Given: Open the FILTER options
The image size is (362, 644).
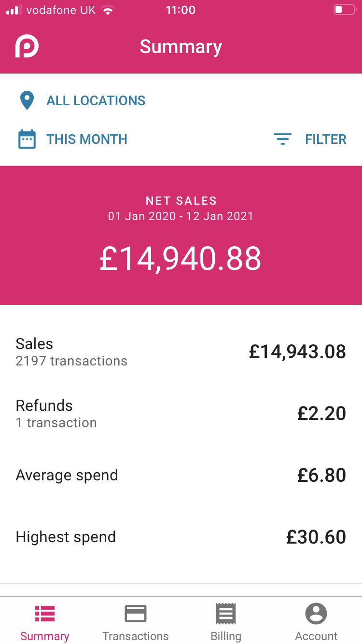Looking at the screenshot, I should tap(326, 140).
